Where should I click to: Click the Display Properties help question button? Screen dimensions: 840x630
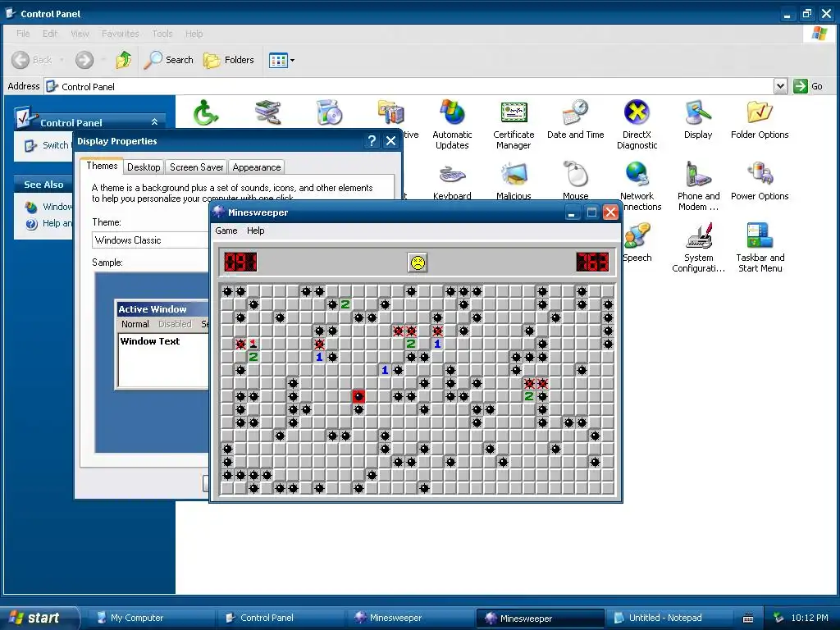372,141
